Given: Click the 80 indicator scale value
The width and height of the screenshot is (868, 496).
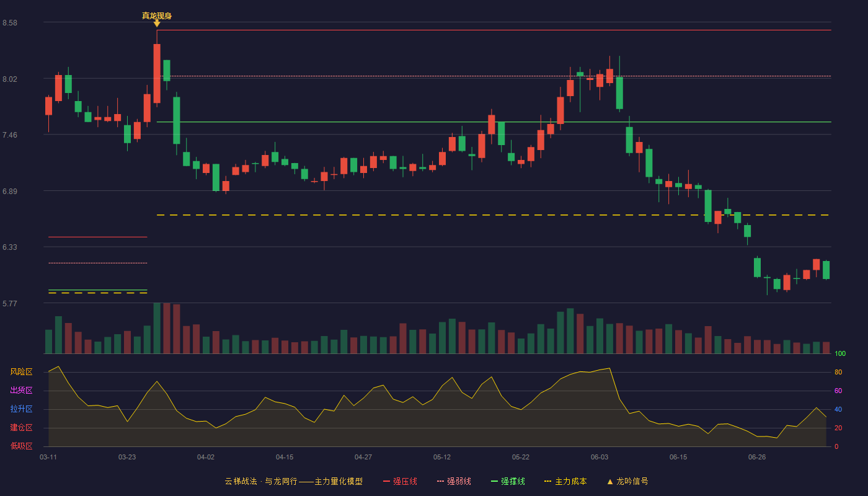Looking at the screenshot, I should point(838,373).
